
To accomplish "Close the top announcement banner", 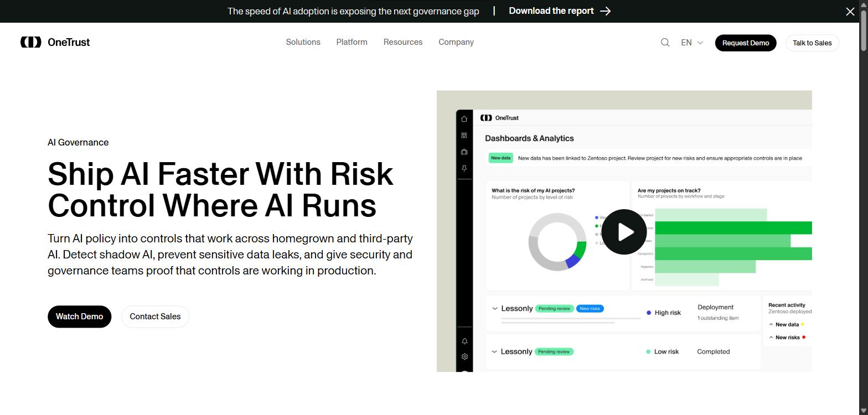I will tap(850, 11).
